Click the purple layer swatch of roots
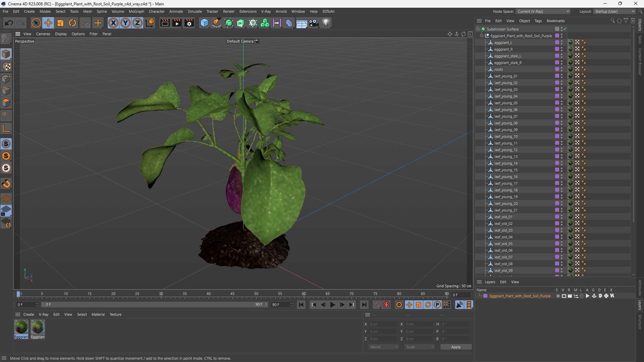This screenshot has width=644, height=362. click(x=557, y=69)
